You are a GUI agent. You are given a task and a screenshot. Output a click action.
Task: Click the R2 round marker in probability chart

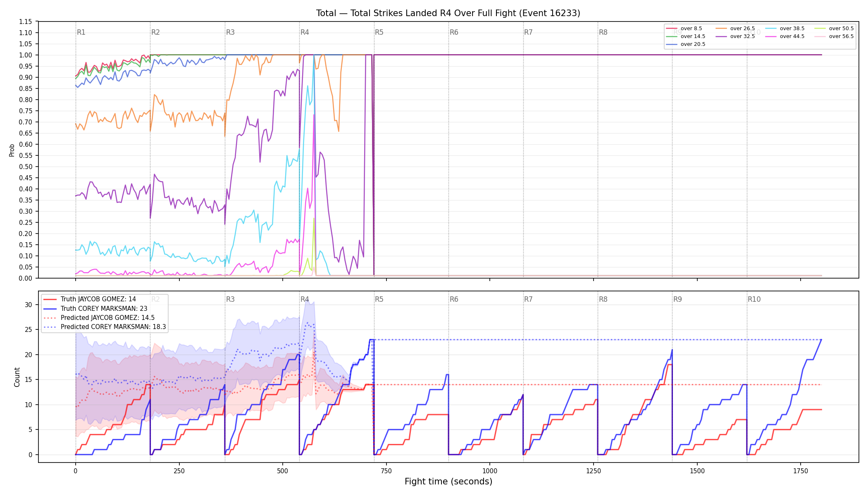pyautogui.click(x=155, y=32)
